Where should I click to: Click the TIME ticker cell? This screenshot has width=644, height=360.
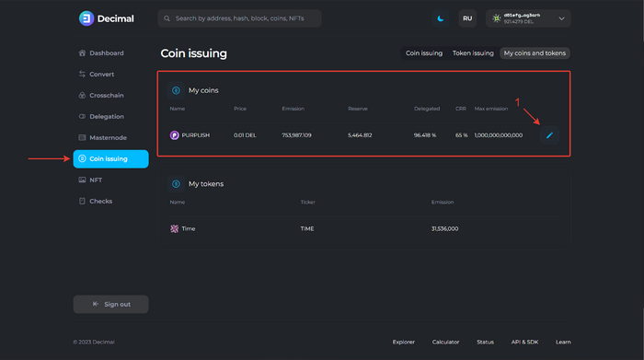307,229
